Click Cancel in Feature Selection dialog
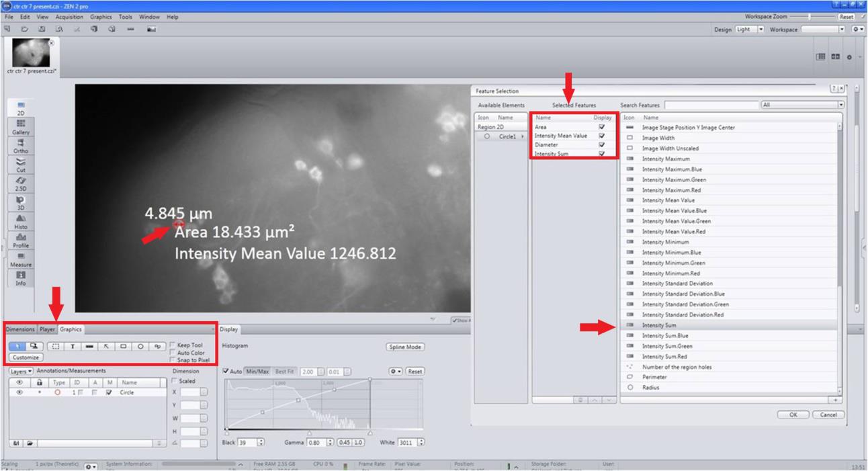This screenshot has height=471, width=868. 828,415
